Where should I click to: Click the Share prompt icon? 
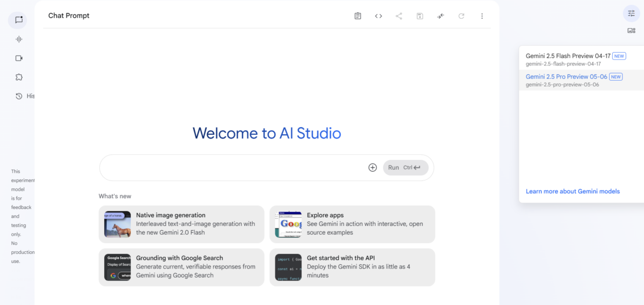point(399,16)
